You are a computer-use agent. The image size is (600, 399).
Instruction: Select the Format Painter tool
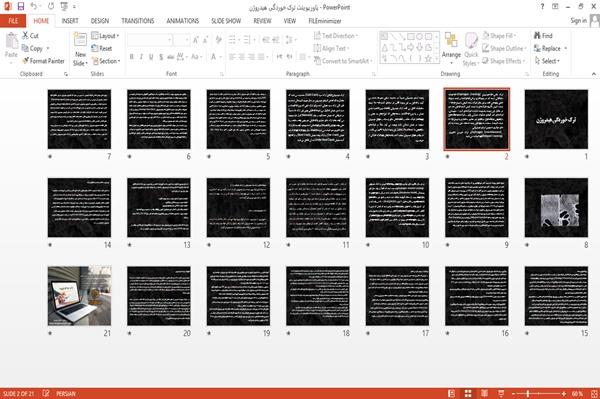[x=43, y=61]
